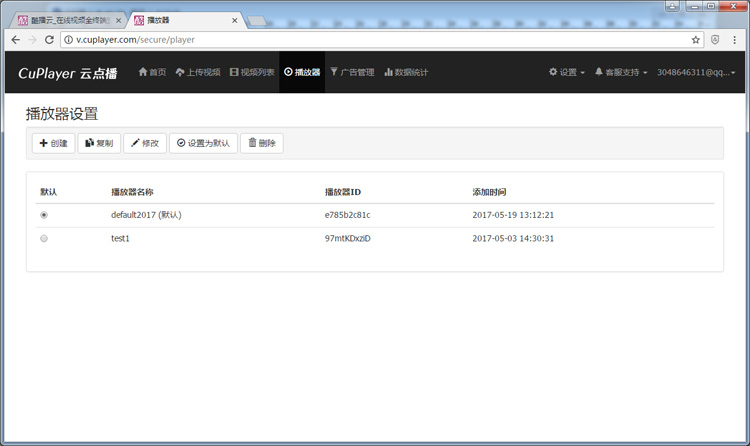
Task: Open 广告管理 (ad management) page
Action: coord(352,73)
